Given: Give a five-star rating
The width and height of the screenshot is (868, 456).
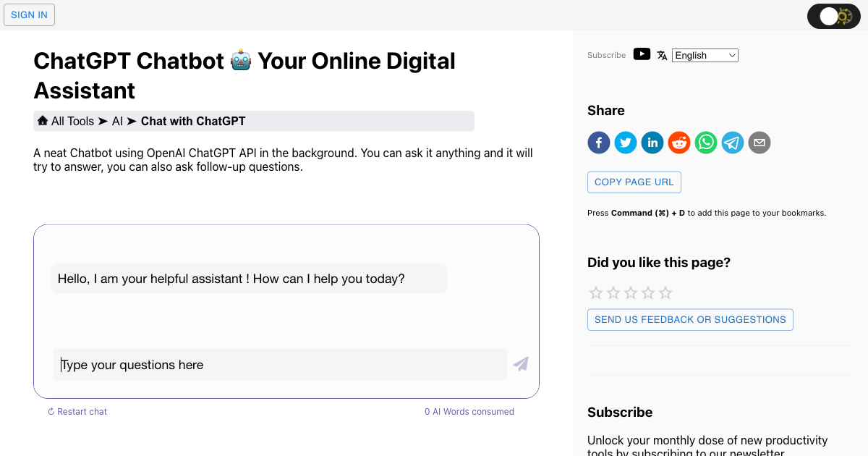Looking at the screenshot, I should 665,292.
